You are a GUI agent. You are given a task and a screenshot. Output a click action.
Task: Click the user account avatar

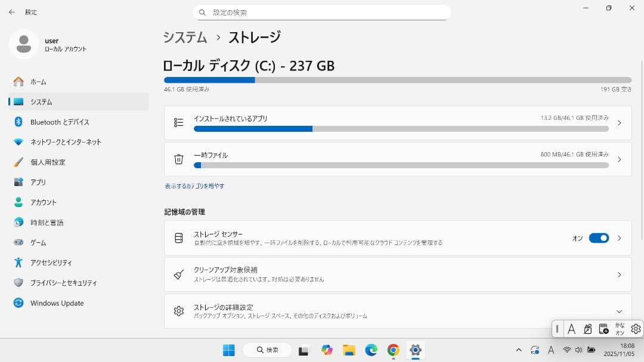click(23, 44)
